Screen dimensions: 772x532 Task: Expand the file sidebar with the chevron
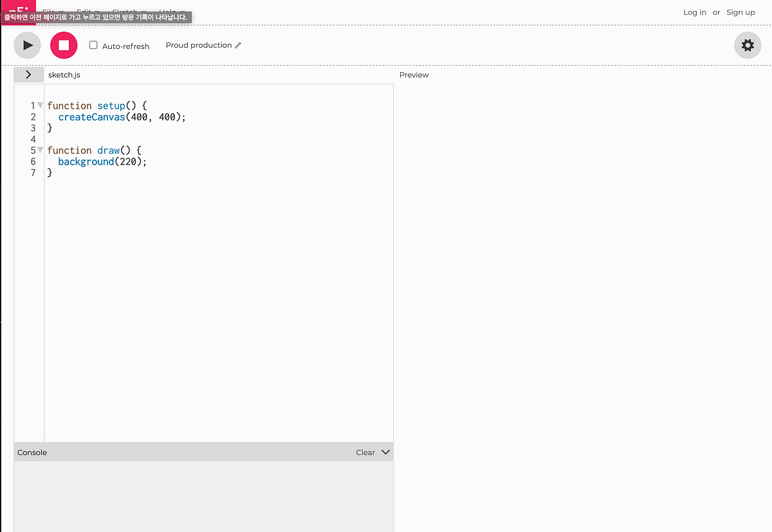[x=28, y=75]
